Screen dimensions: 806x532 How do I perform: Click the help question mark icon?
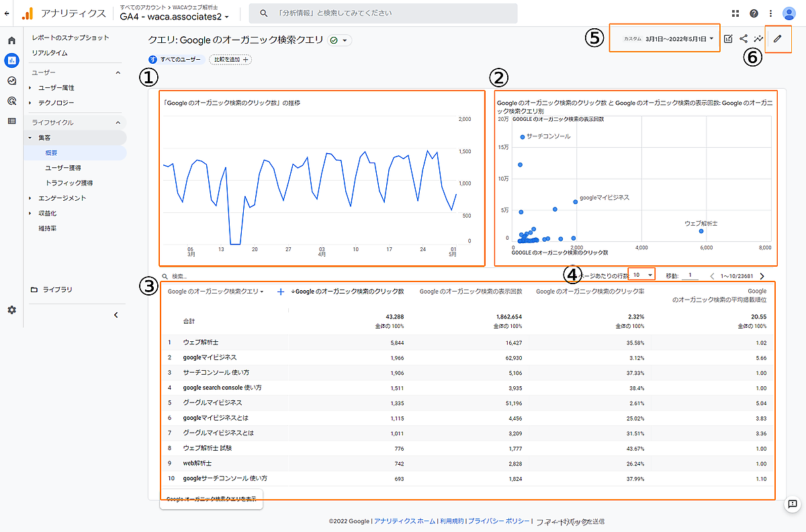(754, 13)
